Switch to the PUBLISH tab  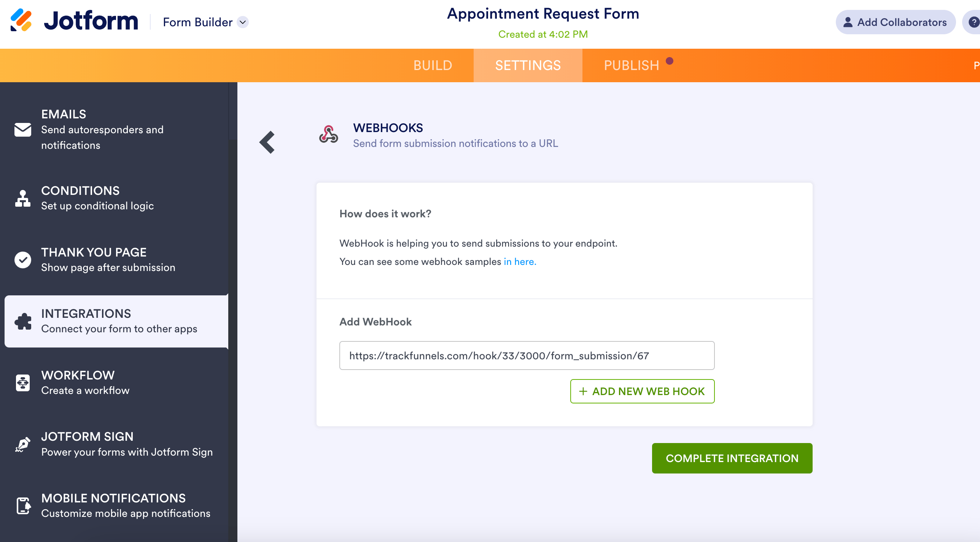(x=632, y=65)
